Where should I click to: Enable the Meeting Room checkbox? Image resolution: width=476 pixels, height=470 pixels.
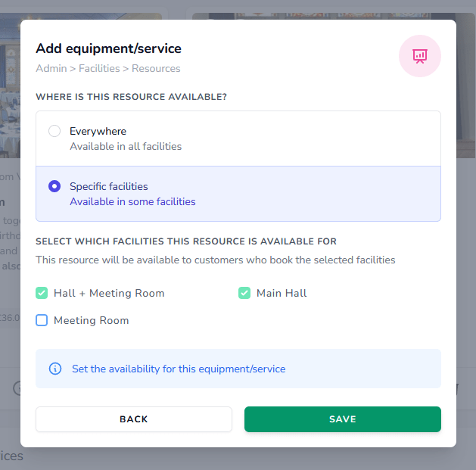(x=42, y=320)
